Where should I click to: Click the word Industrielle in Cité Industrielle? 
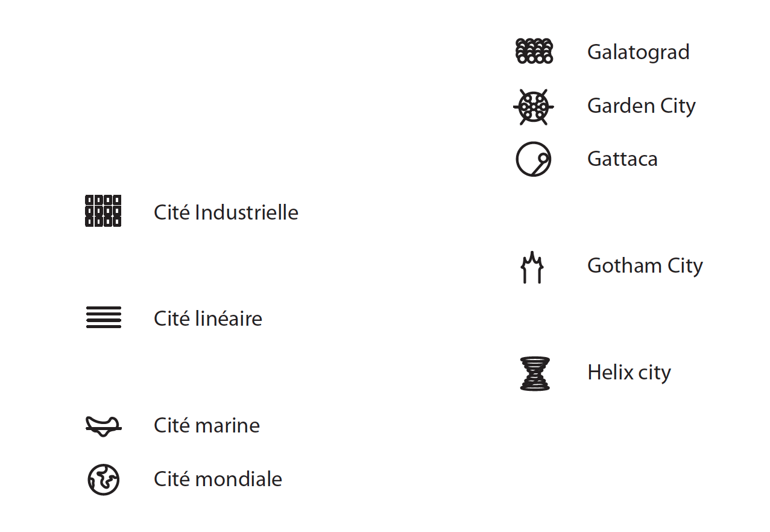coord(247,212)
